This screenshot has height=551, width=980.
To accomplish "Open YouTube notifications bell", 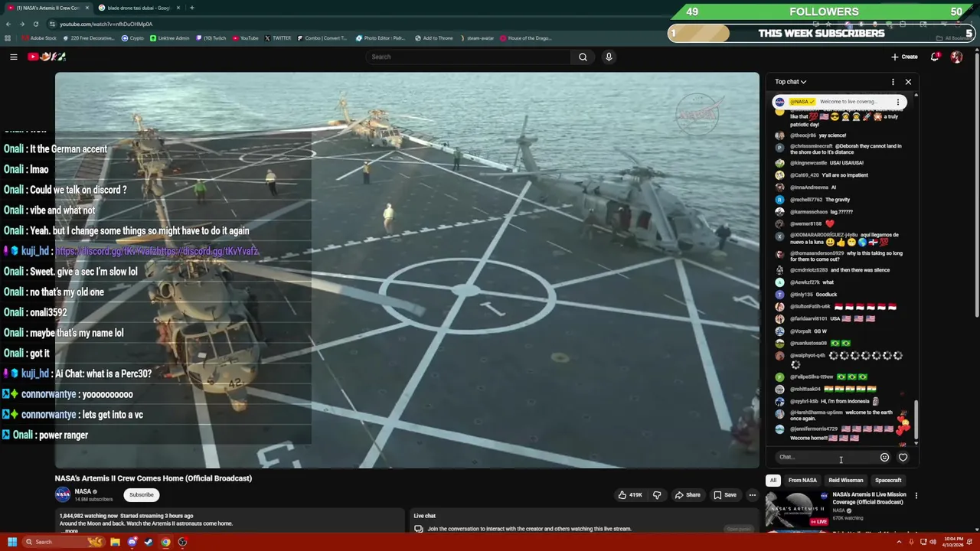I will [x=935, y=57].
